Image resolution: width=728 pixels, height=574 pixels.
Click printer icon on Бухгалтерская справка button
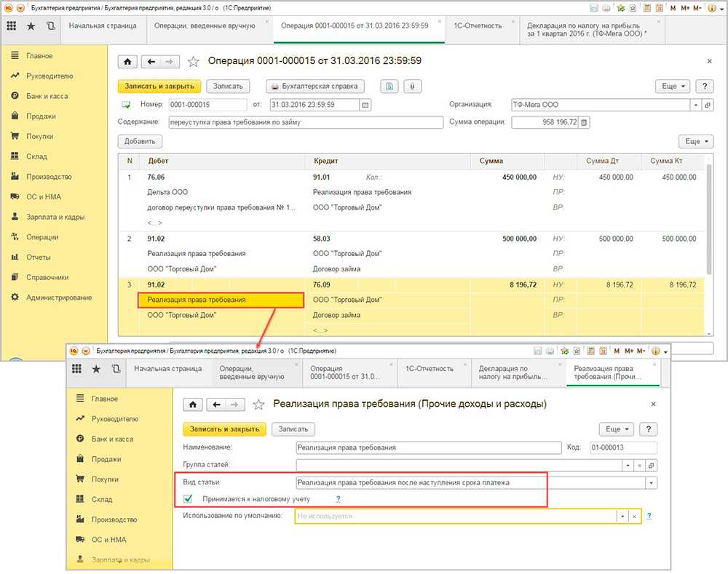[275, 87]
